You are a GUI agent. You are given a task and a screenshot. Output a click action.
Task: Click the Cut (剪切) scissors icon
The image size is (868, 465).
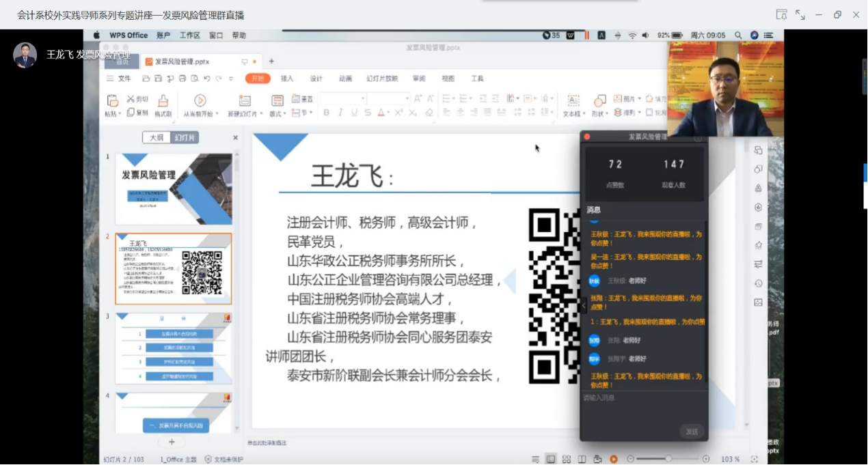point(131,99)
